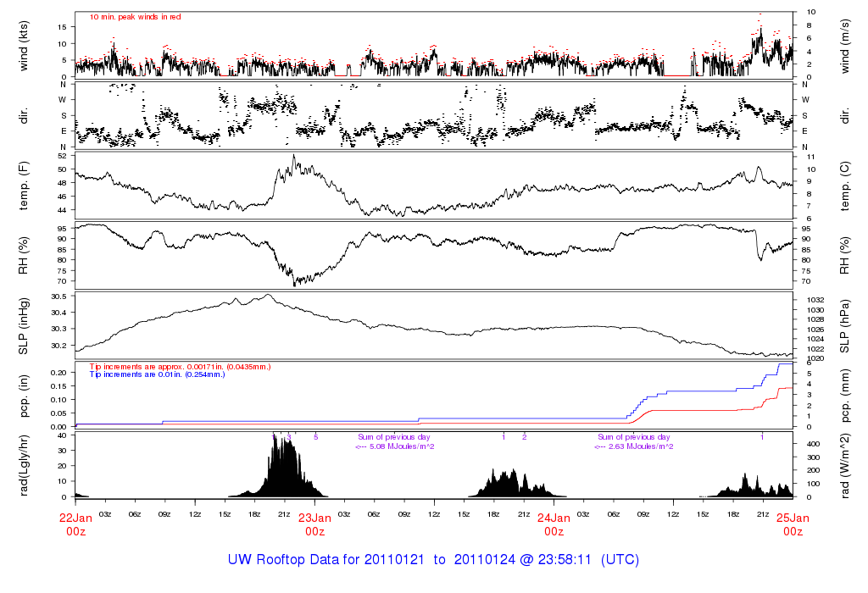Click the "0.05" tick on the pcp. (in) axis

click(x=58, y=413)
